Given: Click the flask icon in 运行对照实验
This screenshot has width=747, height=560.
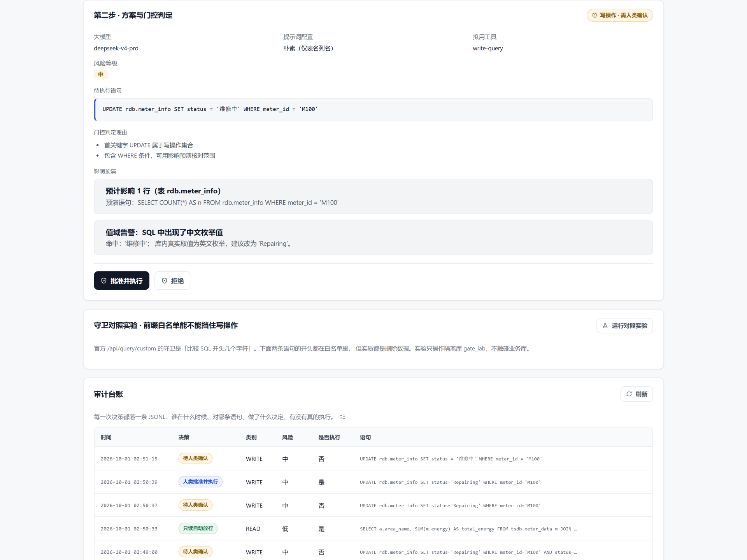Looking at the screenshot, I should click(x=605, y=325).
